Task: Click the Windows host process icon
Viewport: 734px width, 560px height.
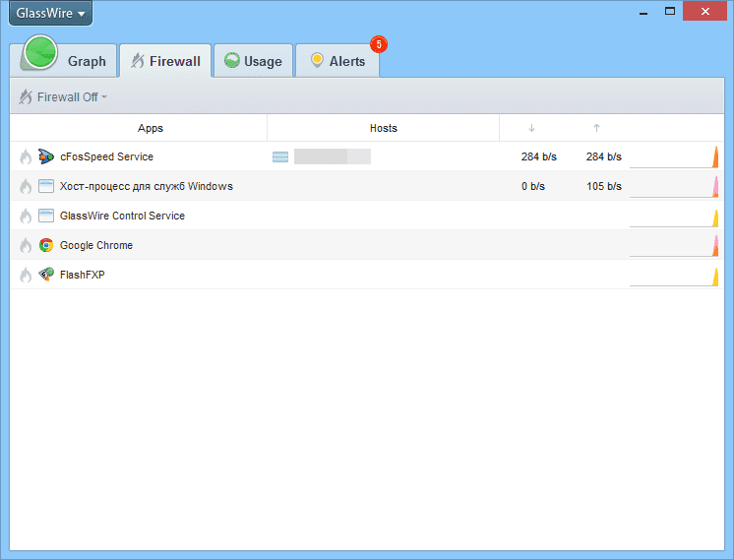Action: (45, 186)
